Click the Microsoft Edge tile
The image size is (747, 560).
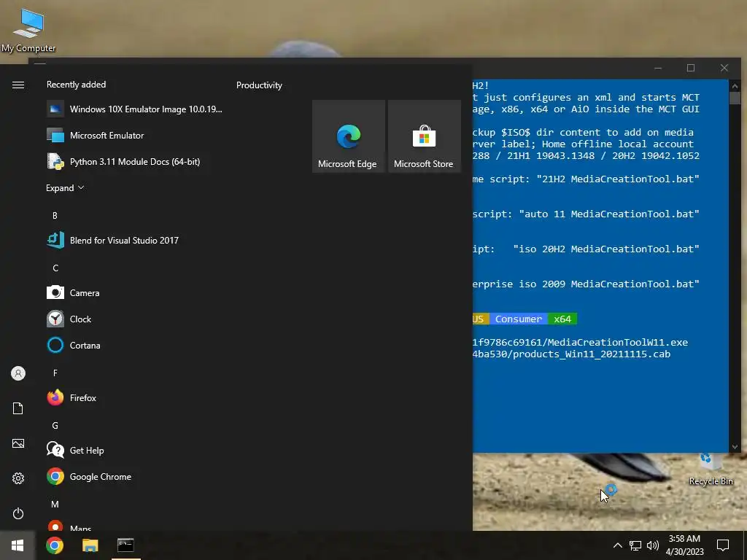tap(348, 136)
